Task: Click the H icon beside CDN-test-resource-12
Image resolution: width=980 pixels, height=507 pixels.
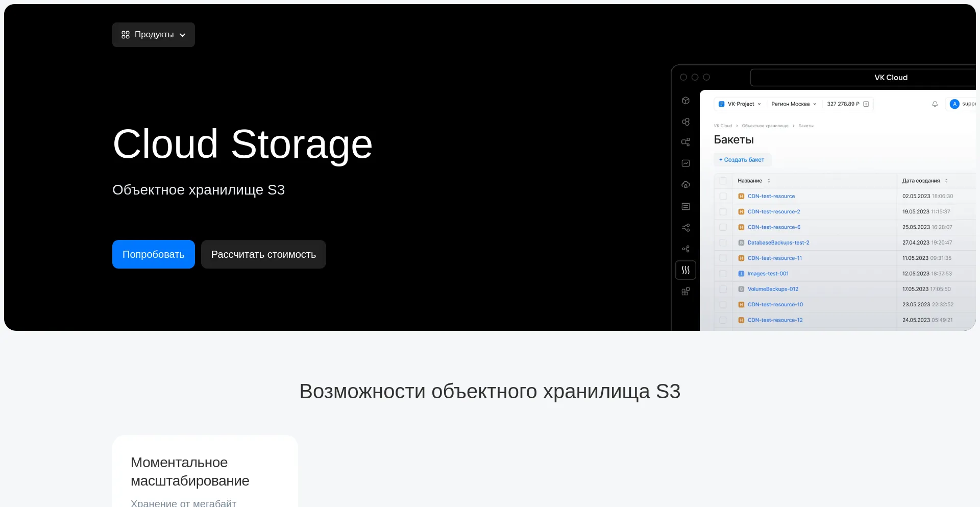Action: [x=741, y=320]
